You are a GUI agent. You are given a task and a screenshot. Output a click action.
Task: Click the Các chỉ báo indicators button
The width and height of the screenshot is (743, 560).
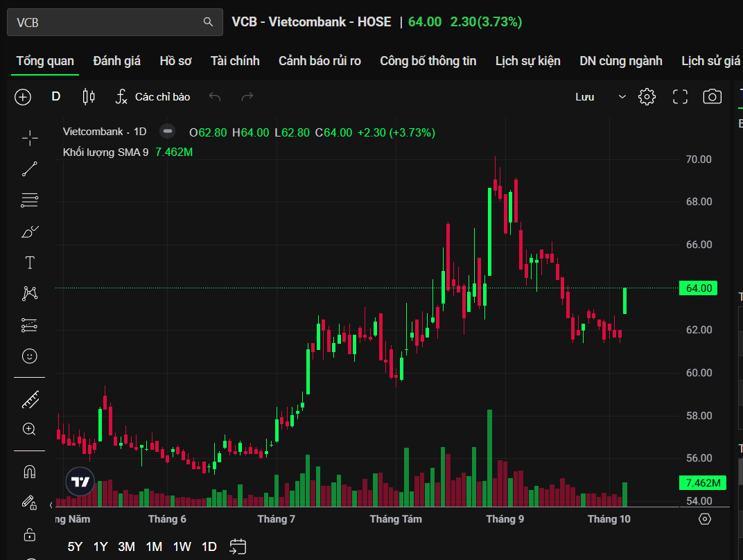click(152, 97)
